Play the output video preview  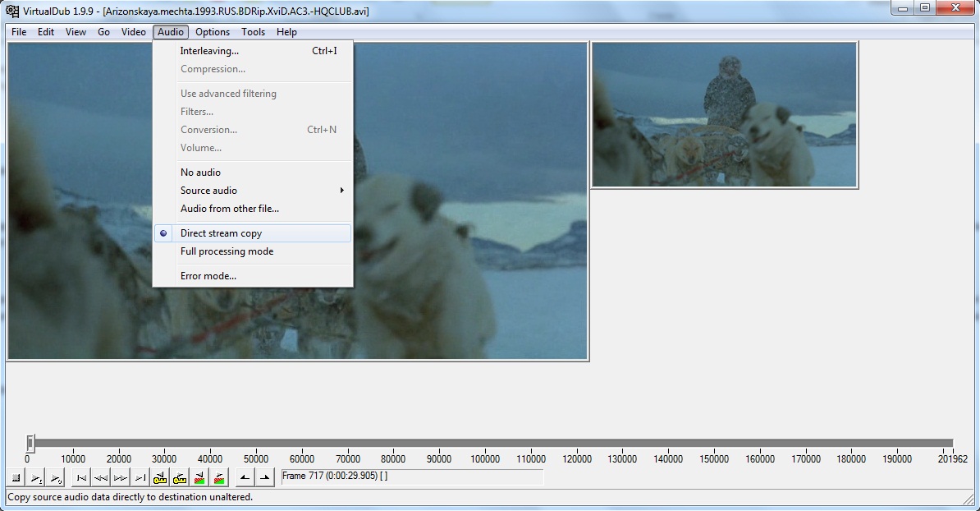(x=57, y=478)
